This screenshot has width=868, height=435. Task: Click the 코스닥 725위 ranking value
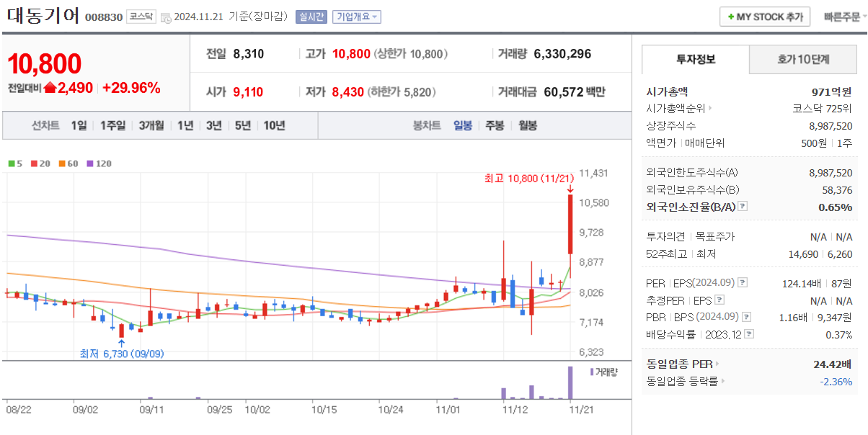[x=821, y=109]
